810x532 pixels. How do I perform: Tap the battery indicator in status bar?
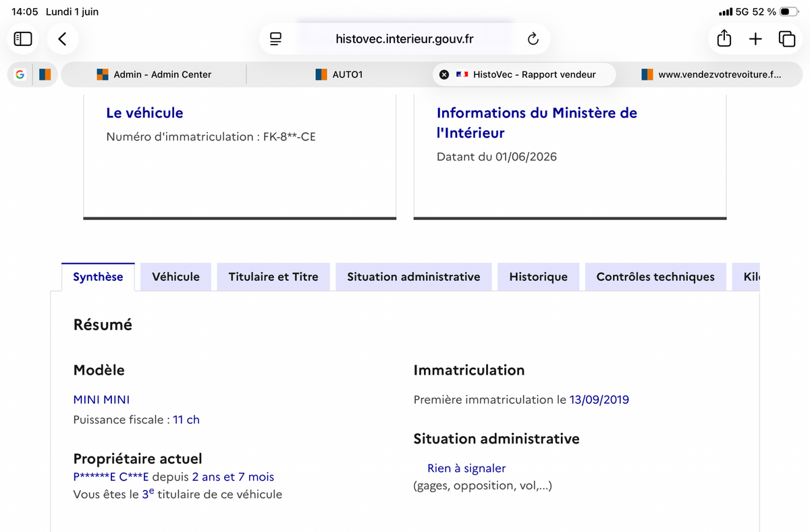pos(789,12)
